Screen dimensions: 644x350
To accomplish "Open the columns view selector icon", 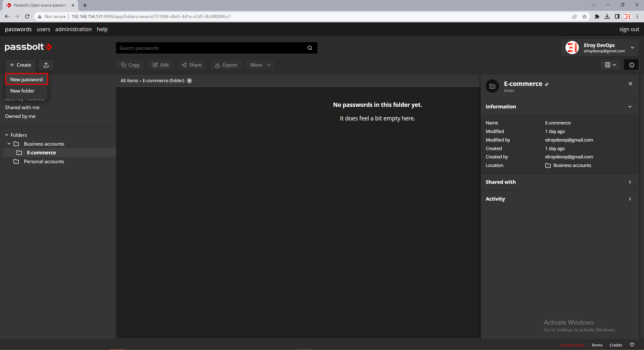I will (610, 65).
